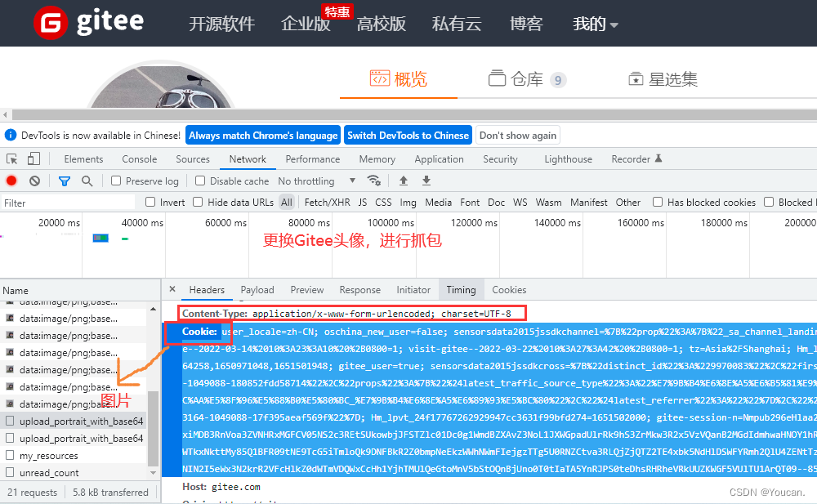This screenshot has width=817, height=504.
Task: Tick the unread_count row checkbox
Action: tap(9, 472)
